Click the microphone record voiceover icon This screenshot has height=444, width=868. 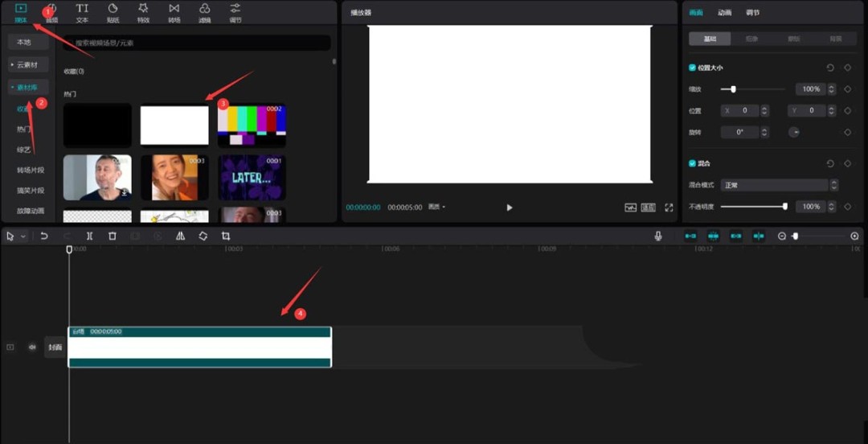pos(658,236)
